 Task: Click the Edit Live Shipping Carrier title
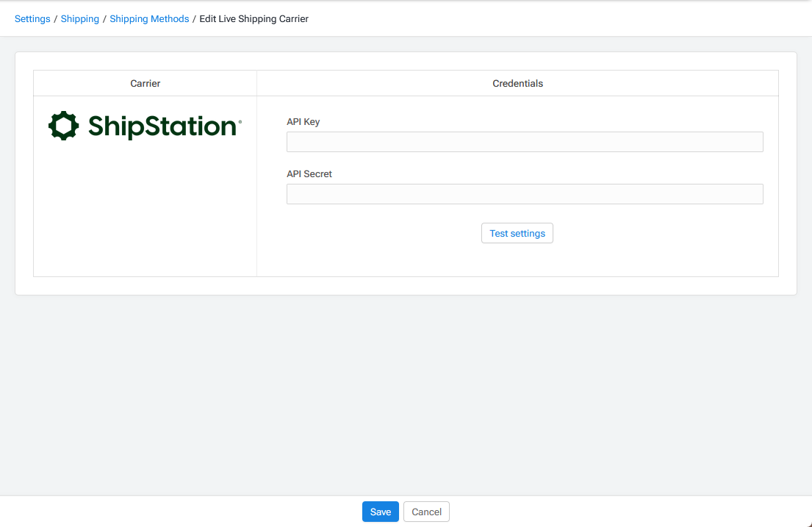(x=254, y=18)
